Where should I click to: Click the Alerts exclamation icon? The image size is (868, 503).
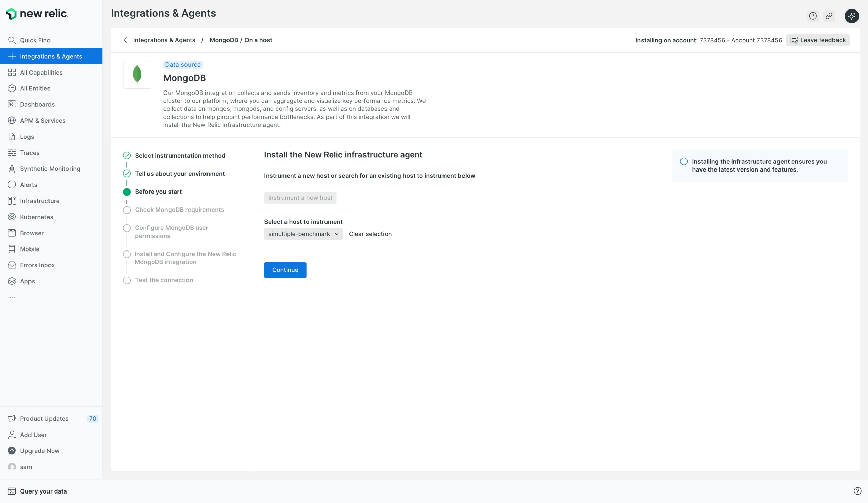[x=12, y=185]
